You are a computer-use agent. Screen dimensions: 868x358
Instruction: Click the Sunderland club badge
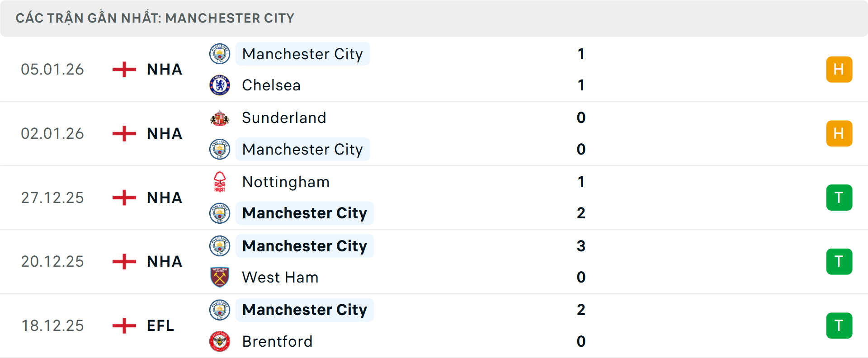click(x=220, y=118)
